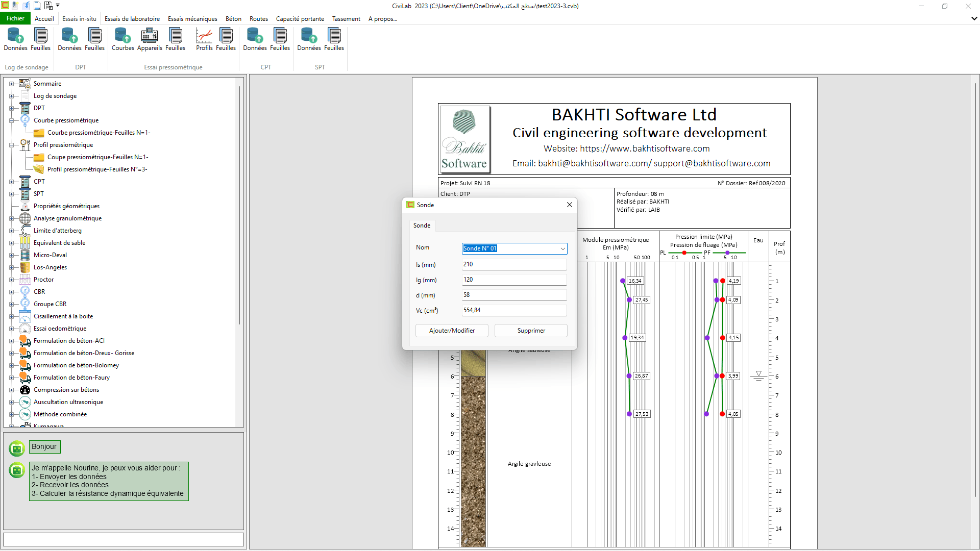Screen dimensions: 980x551
Task: Select Formulation de béton-ACI mixer icon
Action: point(25,341)
